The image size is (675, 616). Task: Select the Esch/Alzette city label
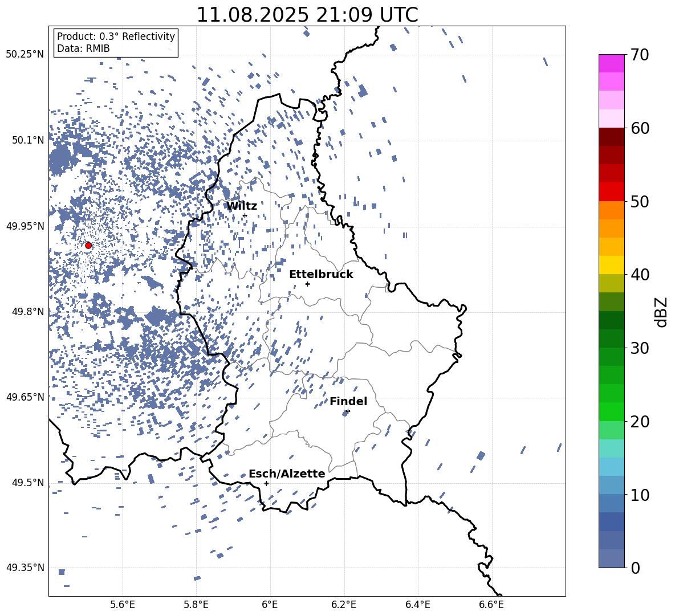(287, 474)
